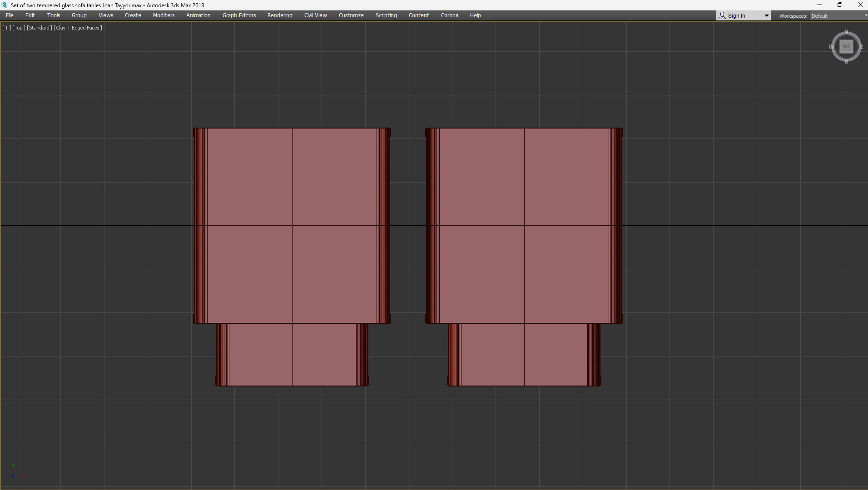Screen dimensions: 868x490
Task: Click the ViewCube compass E marker
Action: click(861, 47)
